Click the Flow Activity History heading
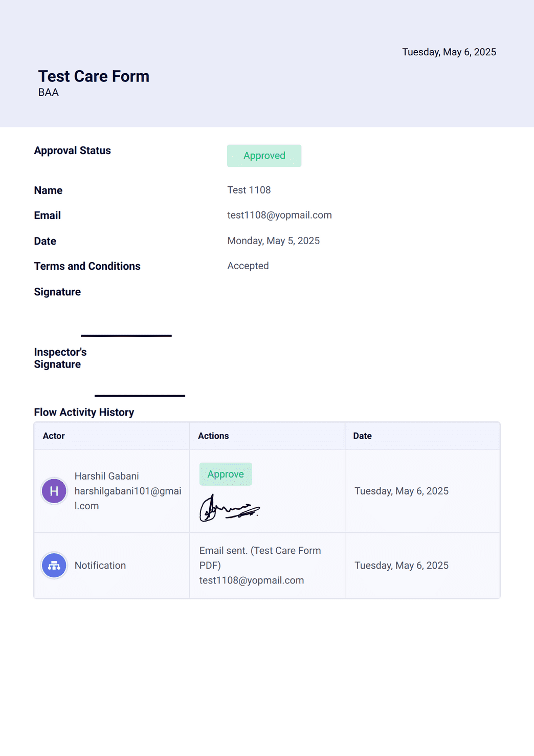 84,413
